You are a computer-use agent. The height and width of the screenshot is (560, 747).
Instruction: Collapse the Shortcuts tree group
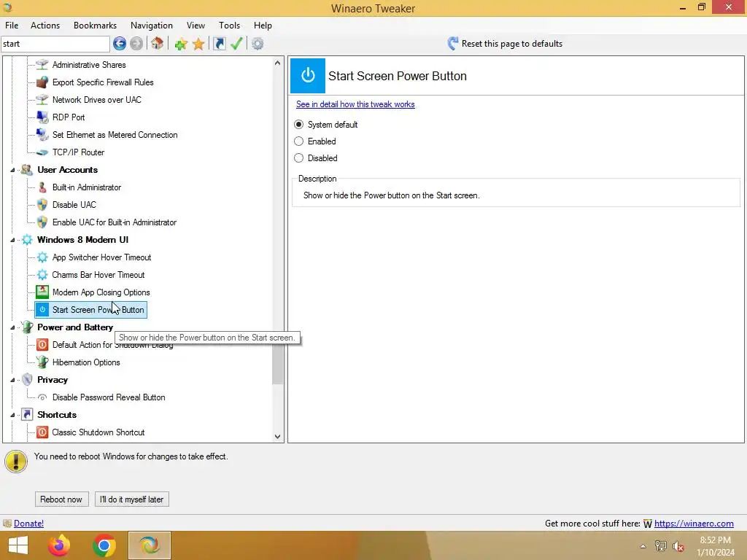point(13,415)
